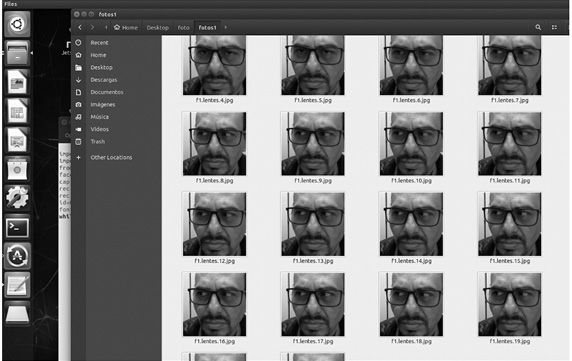
Task: Click the folder icon beside Desktop
Action: [78, 67]
